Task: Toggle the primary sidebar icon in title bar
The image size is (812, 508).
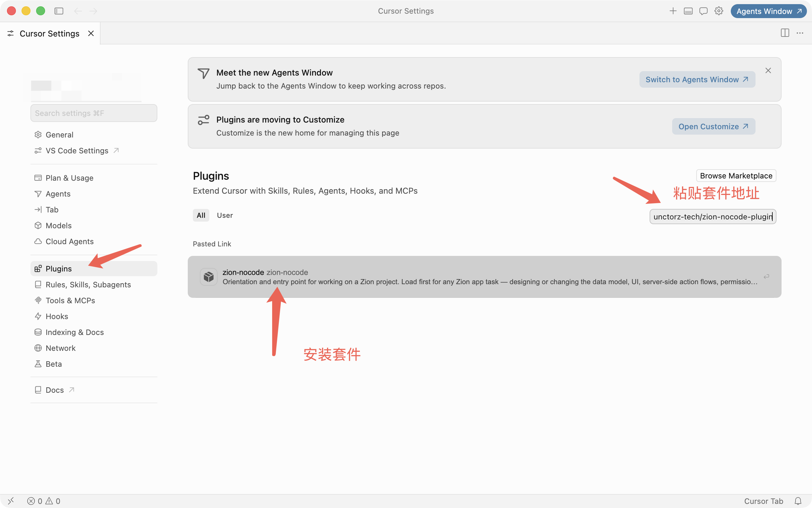Action: (59, 11)
